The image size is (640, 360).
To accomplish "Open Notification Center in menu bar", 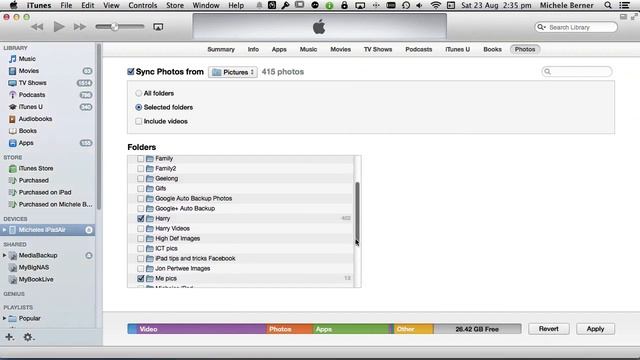I will [624, 5].
